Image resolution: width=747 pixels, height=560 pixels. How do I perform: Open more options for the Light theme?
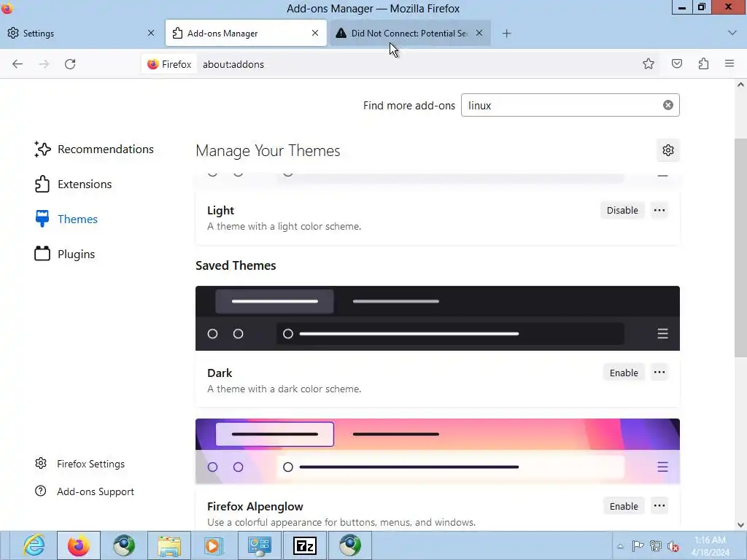tap(659, 211)
